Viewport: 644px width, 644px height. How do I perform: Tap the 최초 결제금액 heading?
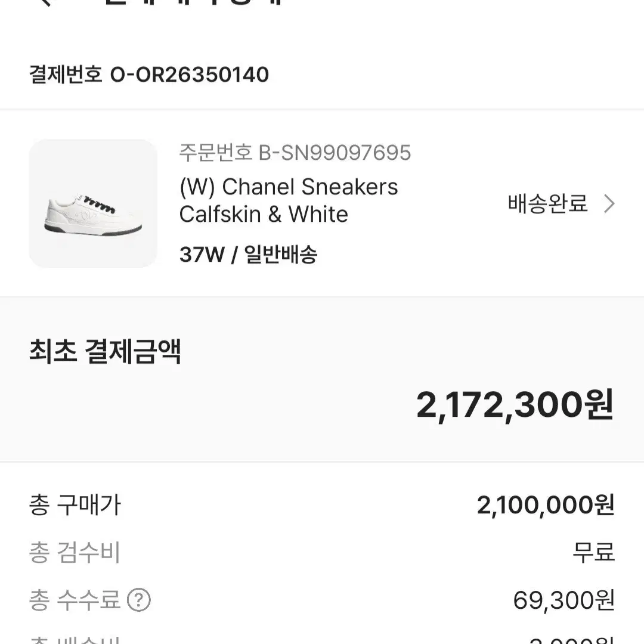pyautogui.click(x=105, y=352)
